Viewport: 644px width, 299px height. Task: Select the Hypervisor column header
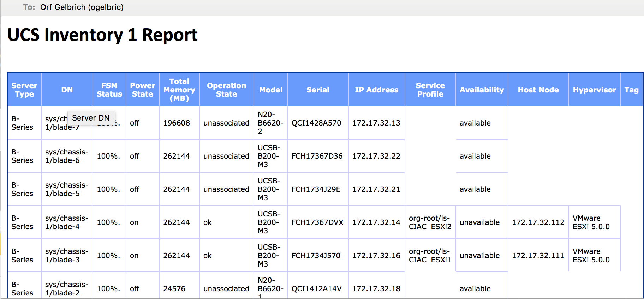tap(595, 90)
